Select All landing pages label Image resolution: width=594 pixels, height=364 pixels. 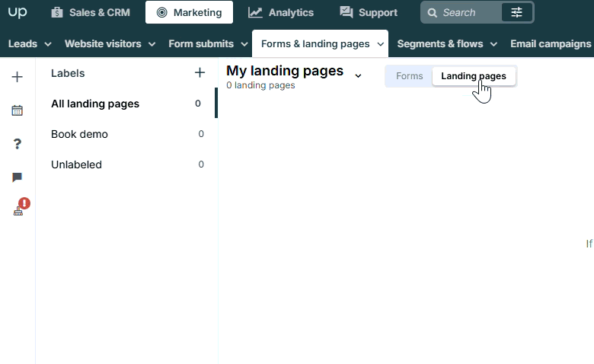[126, 104]
